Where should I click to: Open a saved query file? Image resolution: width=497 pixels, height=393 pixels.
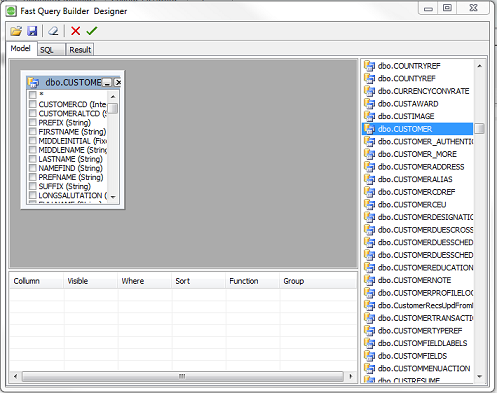click(16, 31)
